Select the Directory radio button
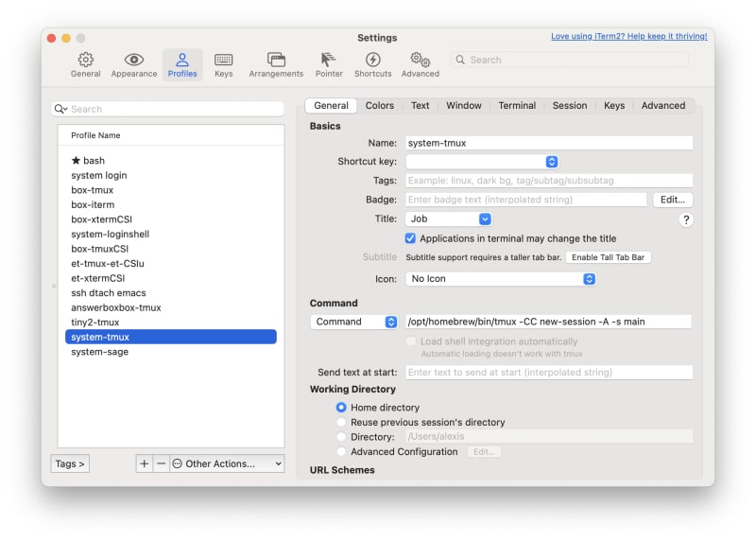This screenshot has width=756, height=541. pyautogui.click(x=341, y=437)
